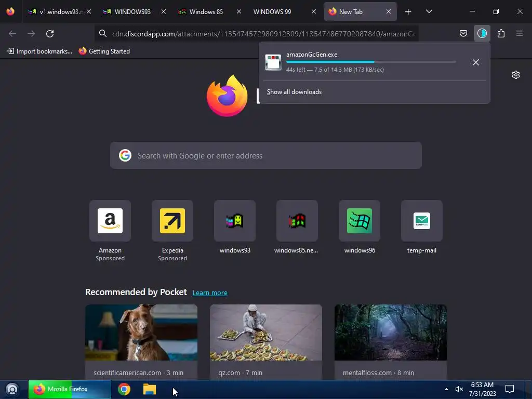
Task: Open Import bookmarks bookmark
Action: pyautogui.click(x=39, y=51)
